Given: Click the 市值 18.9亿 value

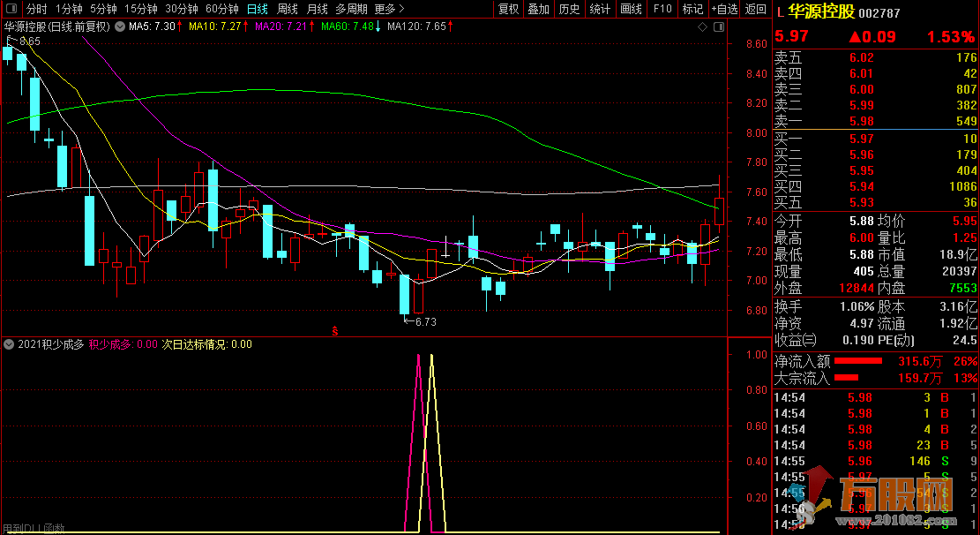Looking at the screenshot, I should (x=958, y=254).
